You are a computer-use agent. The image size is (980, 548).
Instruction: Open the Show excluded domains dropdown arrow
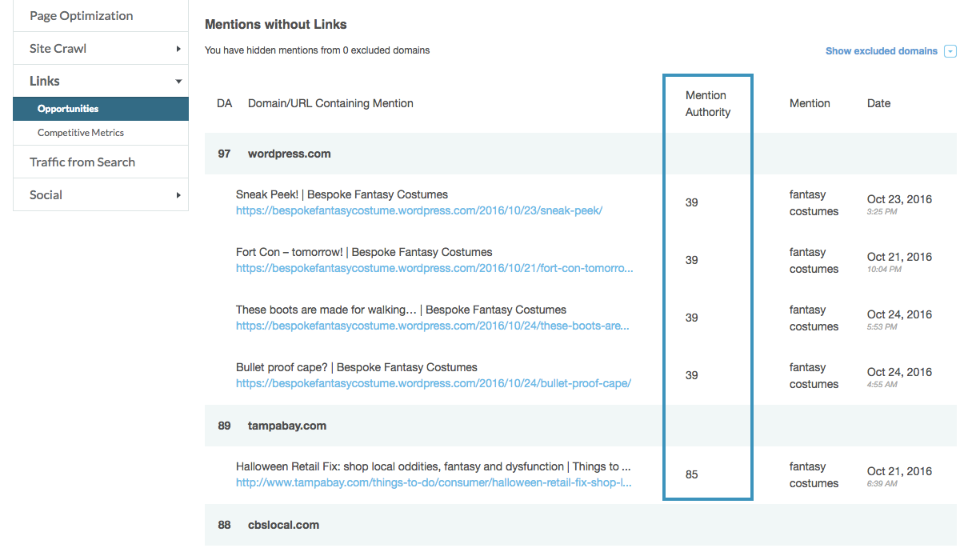pyautogui.click(x=950, y=51)
